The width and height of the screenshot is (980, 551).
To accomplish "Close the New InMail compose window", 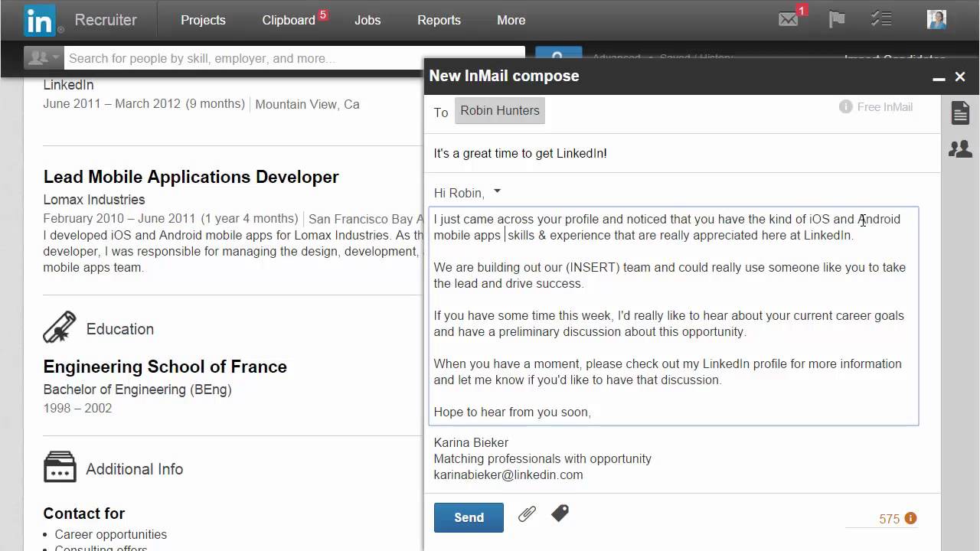I will [960, 77].
